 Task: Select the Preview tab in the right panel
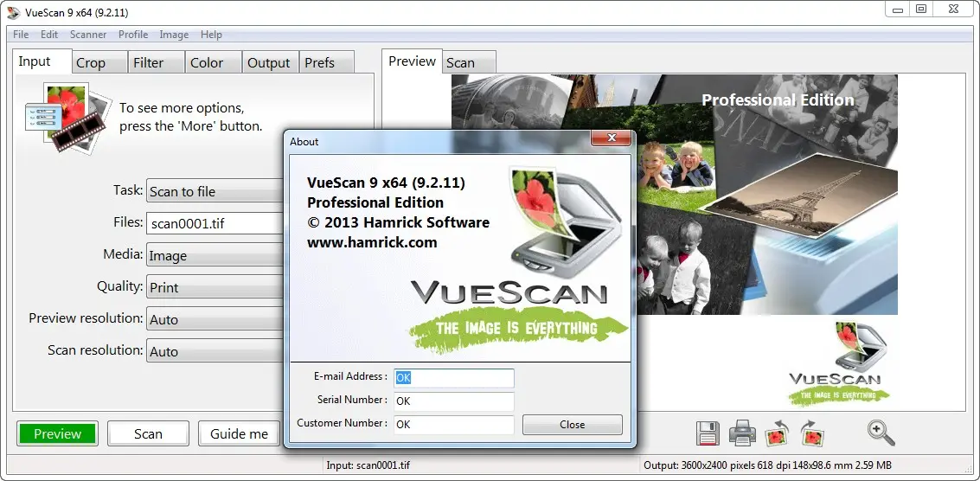[412, 61]
